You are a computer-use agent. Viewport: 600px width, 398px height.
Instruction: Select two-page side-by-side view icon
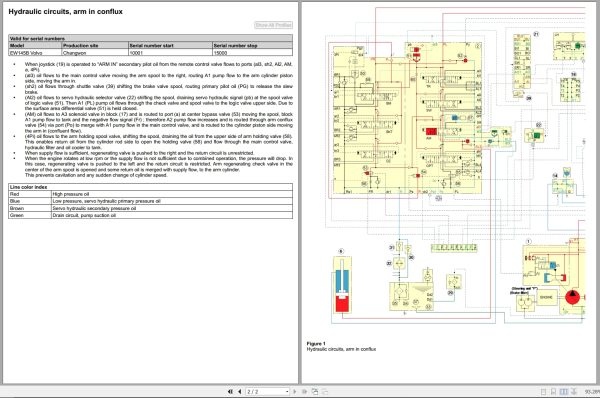564,391
